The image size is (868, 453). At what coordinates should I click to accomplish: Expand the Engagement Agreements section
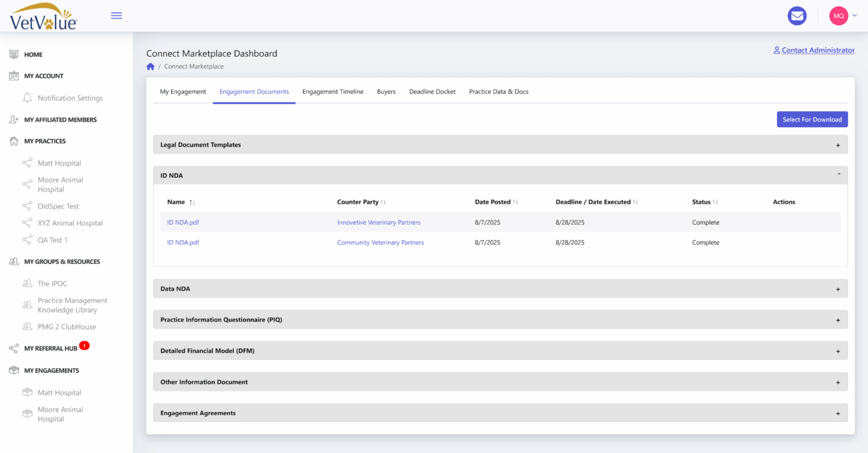coord(838,413)
